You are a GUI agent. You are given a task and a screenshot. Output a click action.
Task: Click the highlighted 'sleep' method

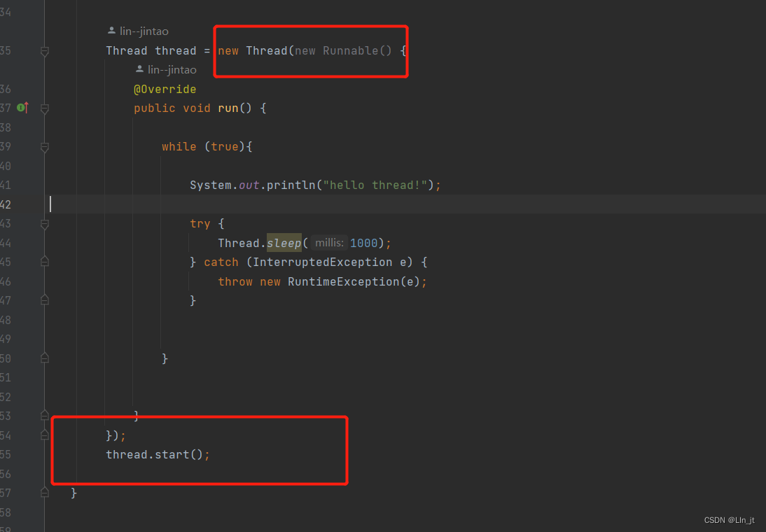click(x=284, y=243)
